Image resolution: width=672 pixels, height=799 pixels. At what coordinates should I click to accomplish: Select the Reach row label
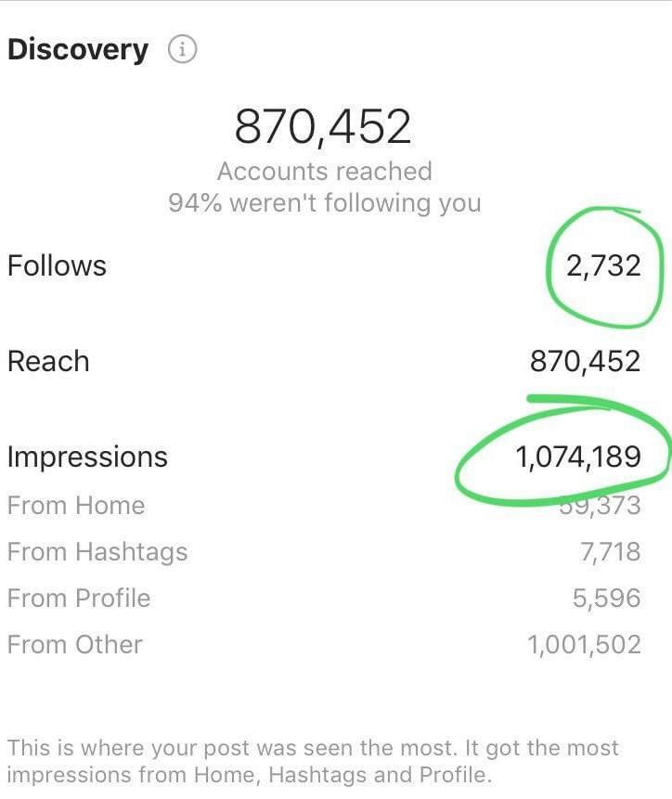click(x=48, y=361)
